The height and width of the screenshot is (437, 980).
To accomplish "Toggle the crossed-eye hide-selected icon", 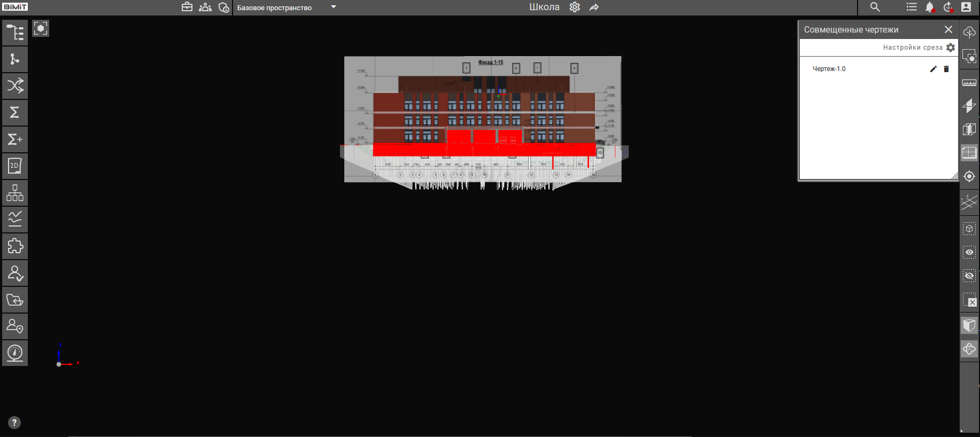I will pos(969,276).
